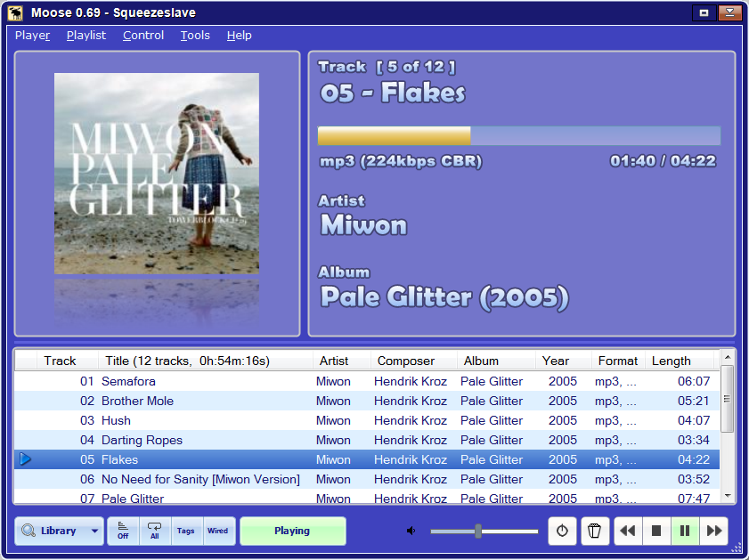Click the playlist scroll up arrow
Viewport: 749px width, 560px height.
[727, 357]
